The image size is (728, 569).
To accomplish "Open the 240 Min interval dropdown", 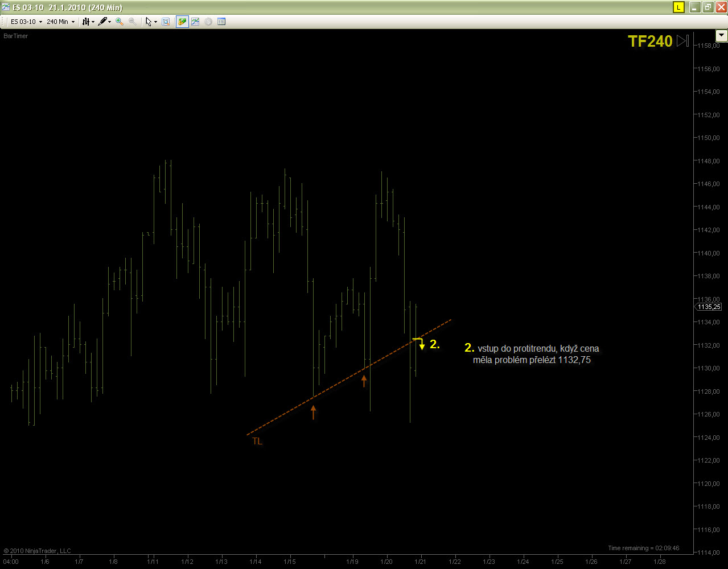I will pyautogui.click(x=60, y=22).
